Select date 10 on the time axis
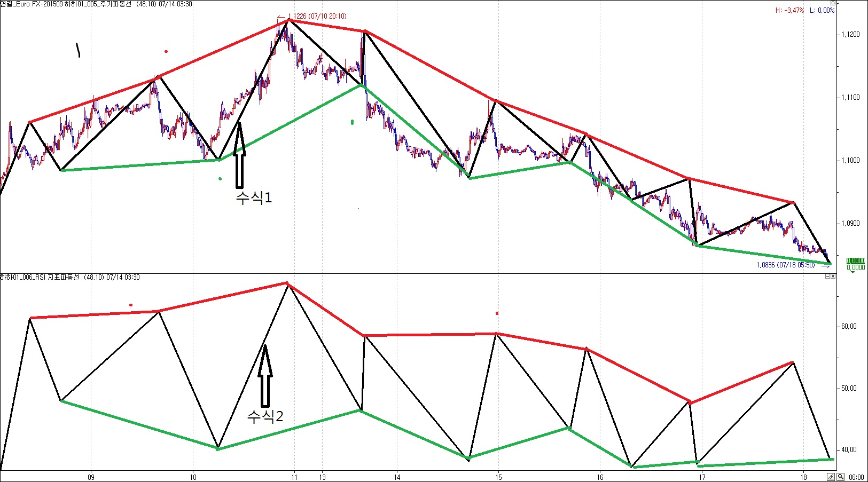 point(193,477)
